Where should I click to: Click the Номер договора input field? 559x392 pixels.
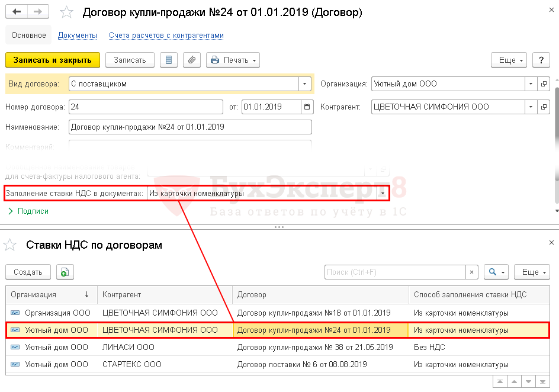pos(145,107)
